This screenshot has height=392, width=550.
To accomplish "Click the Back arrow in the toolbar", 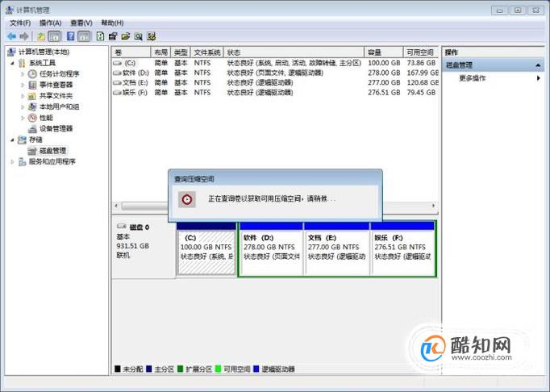I will (11, 36).
